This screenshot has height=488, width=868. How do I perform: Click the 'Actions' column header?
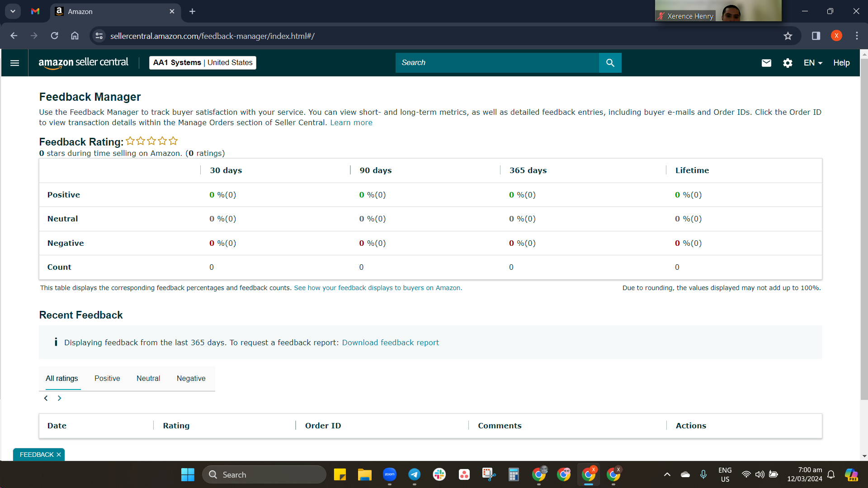tap(691, 426)
